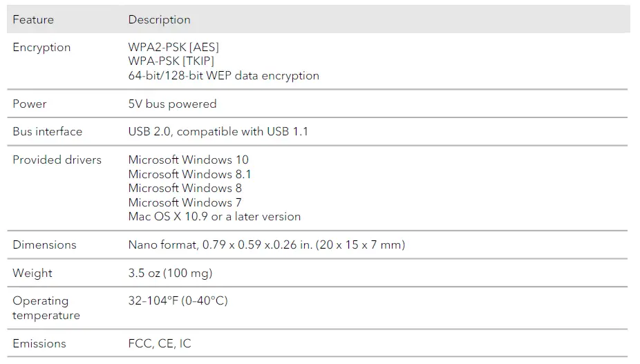
Task: Click the FCC, CE, IC emissions text
Action: click(x=160, y=343)
